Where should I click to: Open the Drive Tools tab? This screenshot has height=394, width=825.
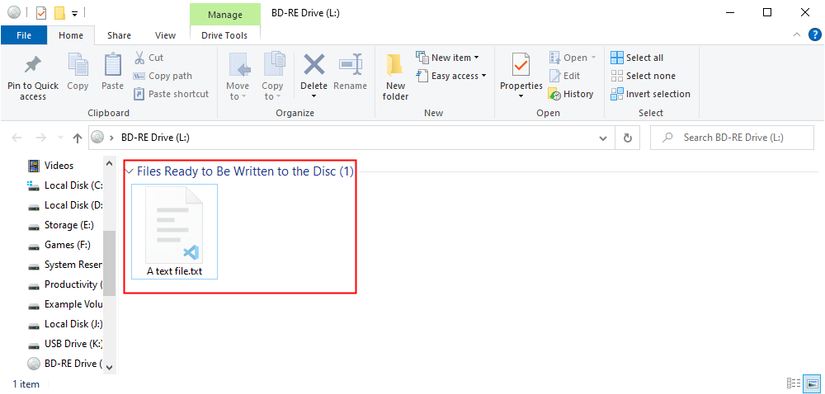point(225,35)
